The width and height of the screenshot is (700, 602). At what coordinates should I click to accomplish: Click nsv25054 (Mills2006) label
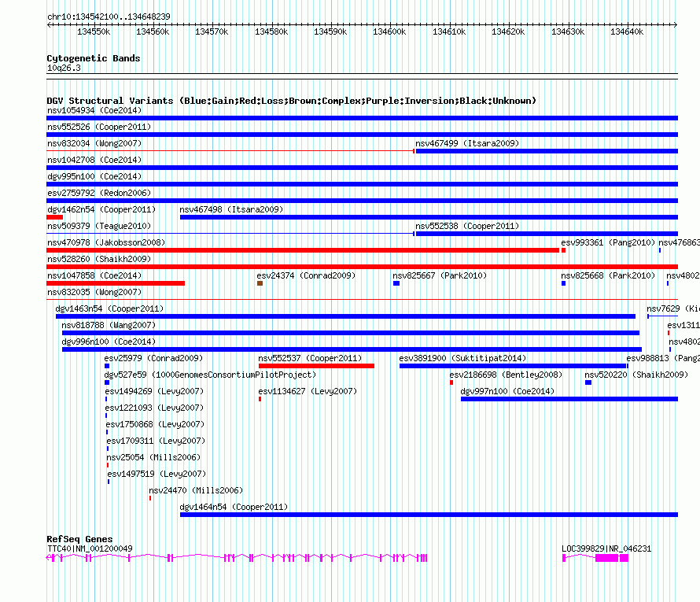coord(153,457)
